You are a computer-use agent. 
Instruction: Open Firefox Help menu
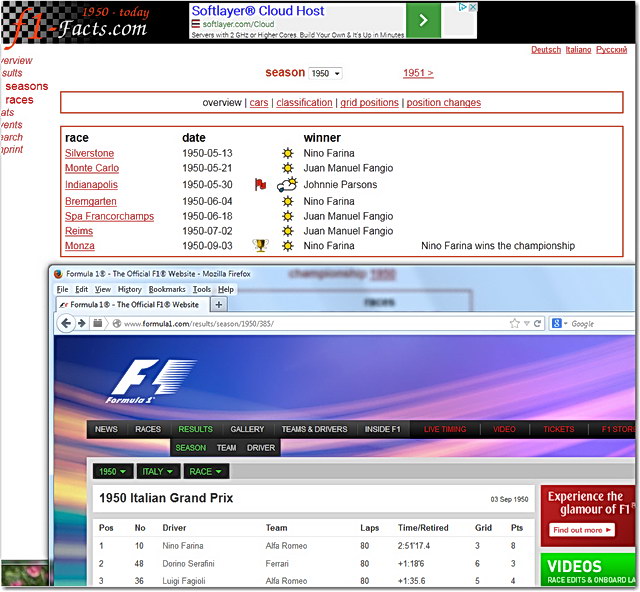pos(226,289)
